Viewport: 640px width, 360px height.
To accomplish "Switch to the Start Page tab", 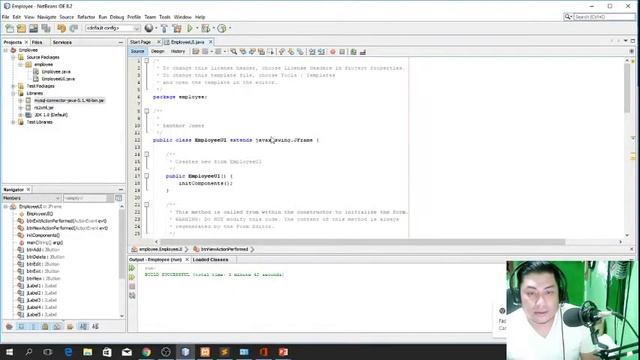I will point(140,42).
